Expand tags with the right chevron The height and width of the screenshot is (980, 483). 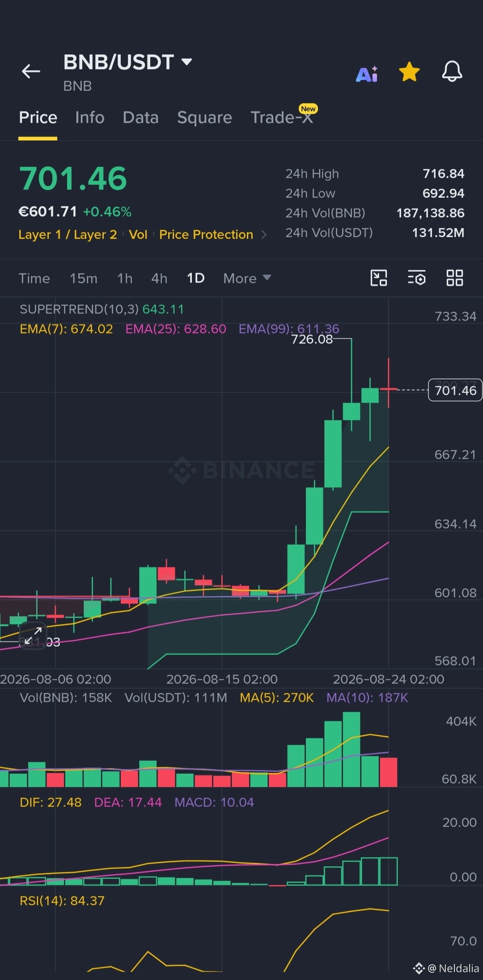pyautogui.click(x=264, y=234)
